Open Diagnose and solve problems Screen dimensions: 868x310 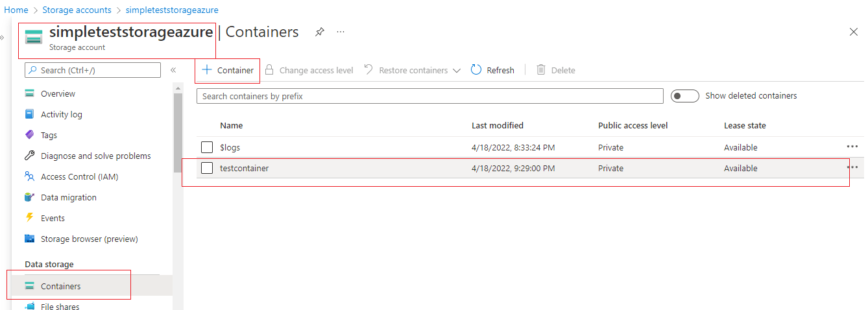coord(95,156)
